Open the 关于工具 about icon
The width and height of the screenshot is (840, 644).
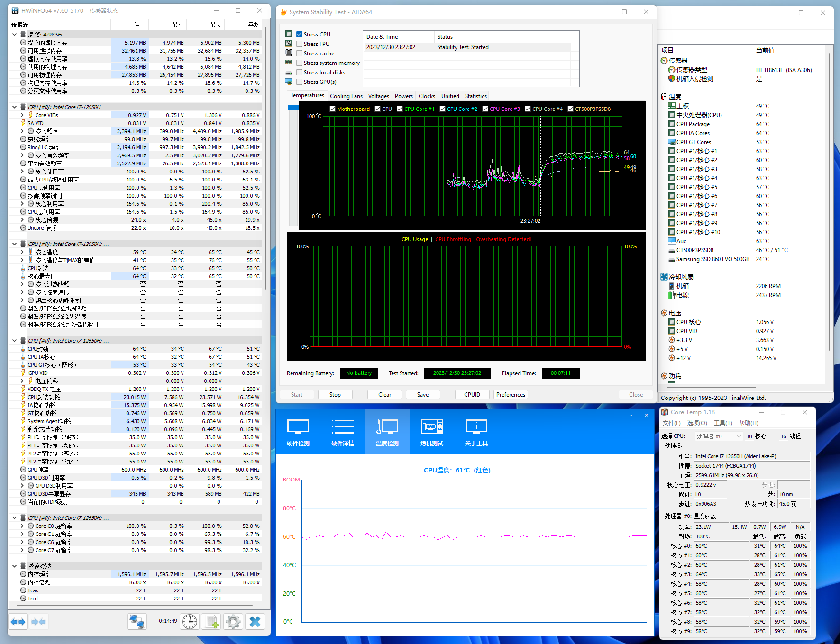point(476,432)
